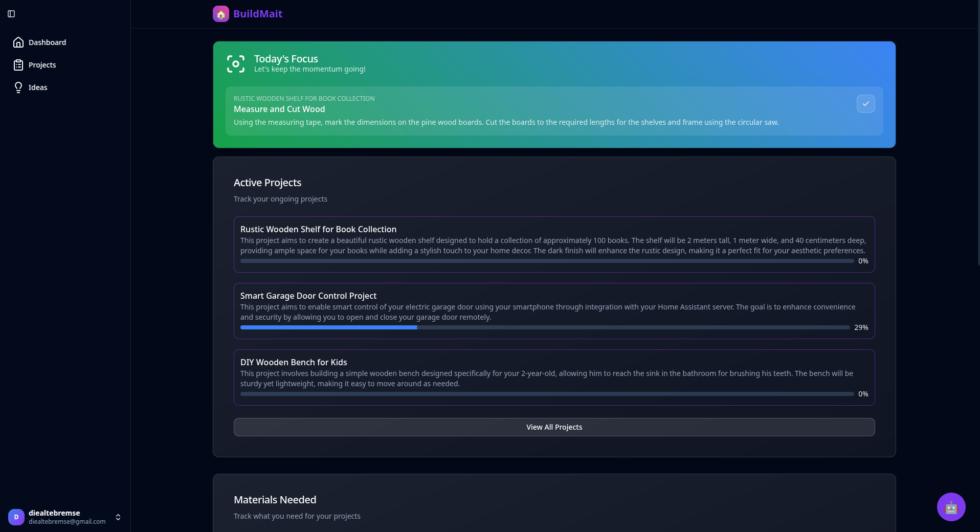Open the robot chat assistant button
Image resolution: width=980 pixels, height=532 pixels.
951,507
